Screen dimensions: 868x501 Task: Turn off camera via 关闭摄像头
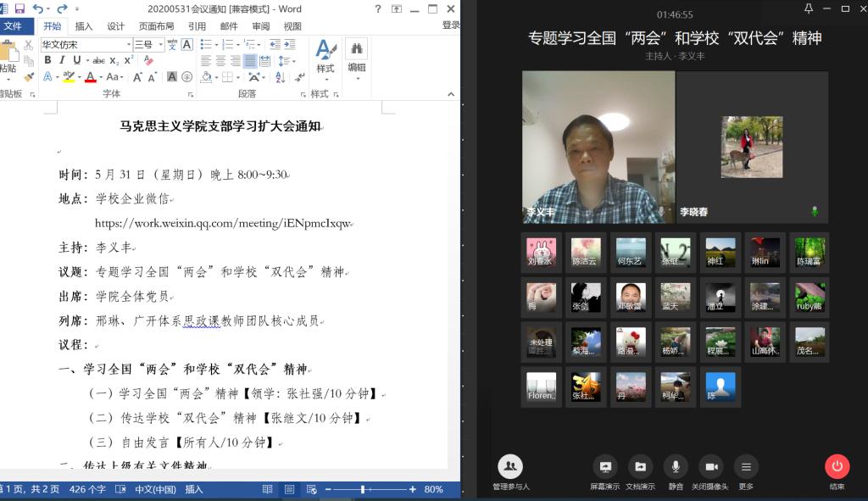(710, 467)
